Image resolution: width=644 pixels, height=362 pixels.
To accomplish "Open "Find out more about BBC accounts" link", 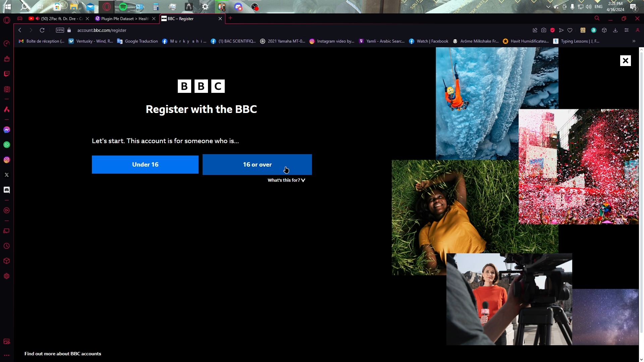I will (63, 354).
